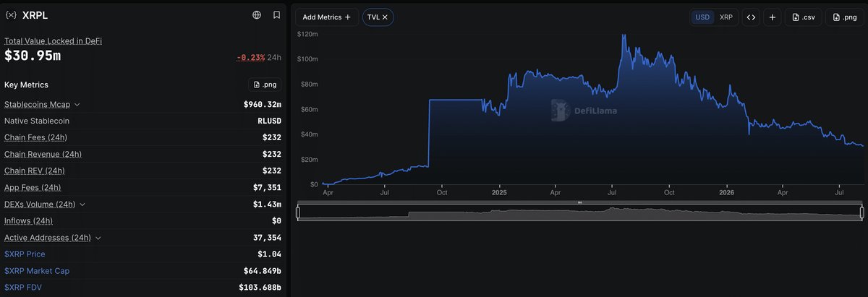
Task: Click the Chain Fees (24h) label
Action: (x=35, y=137)
